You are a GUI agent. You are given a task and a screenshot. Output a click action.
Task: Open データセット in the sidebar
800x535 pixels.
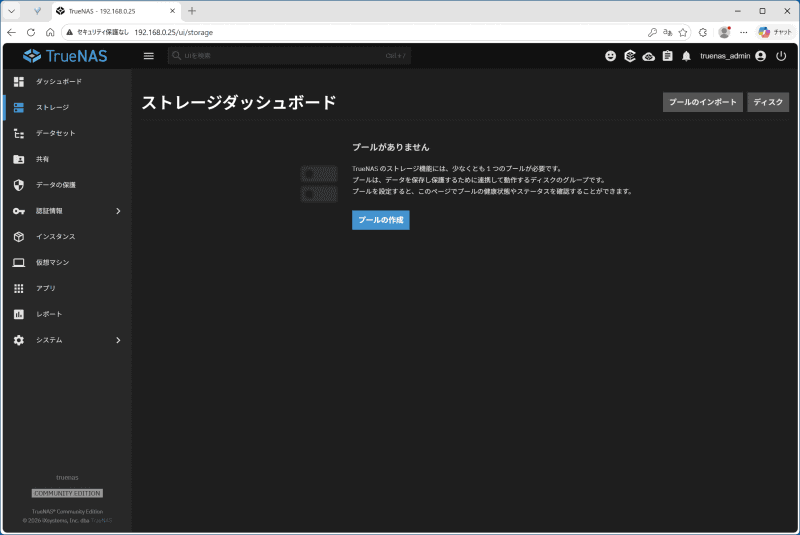pos(67,134)
